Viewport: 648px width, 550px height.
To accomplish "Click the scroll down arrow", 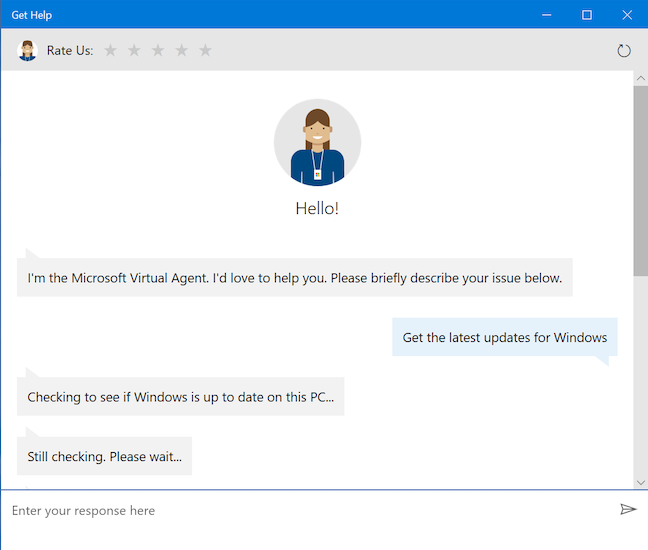I will 640,481.
